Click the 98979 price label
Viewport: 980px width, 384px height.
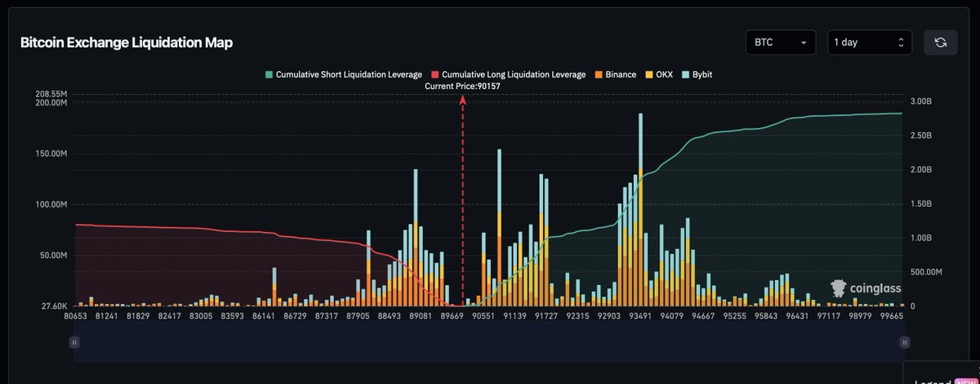point(858,315)
